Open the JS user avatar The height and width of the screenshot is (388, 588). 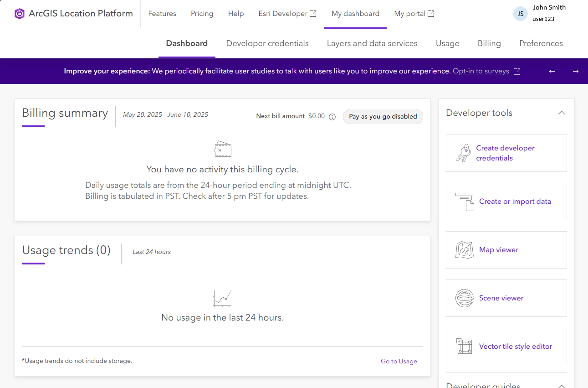click(x=521, y=14)
